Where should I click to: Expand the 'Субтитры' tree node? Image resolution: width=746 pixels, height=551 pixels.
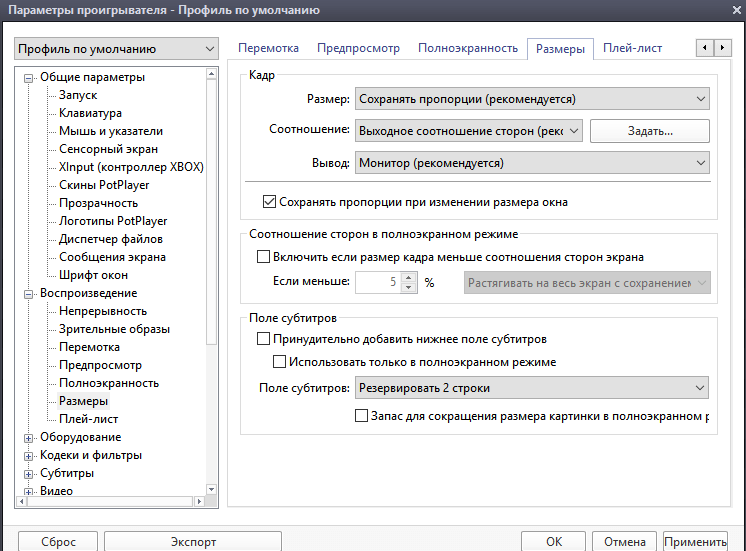tap(29, 473)
